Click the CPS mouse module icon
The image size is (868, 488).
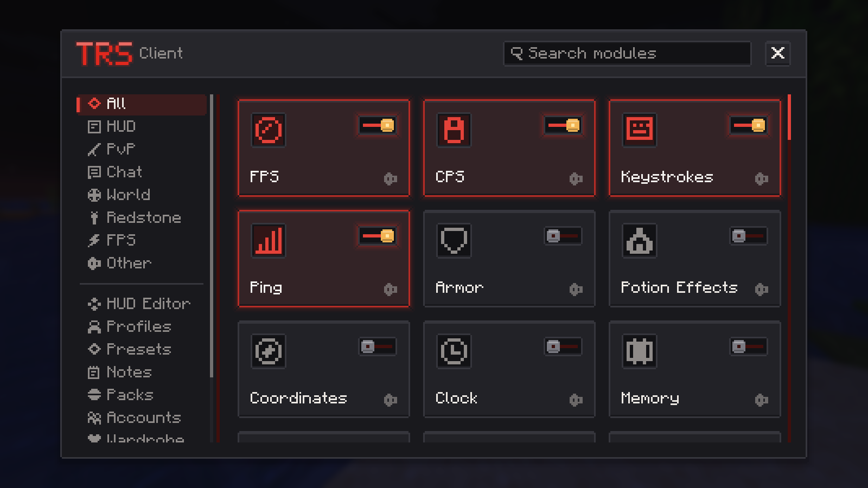pos(454,130)
